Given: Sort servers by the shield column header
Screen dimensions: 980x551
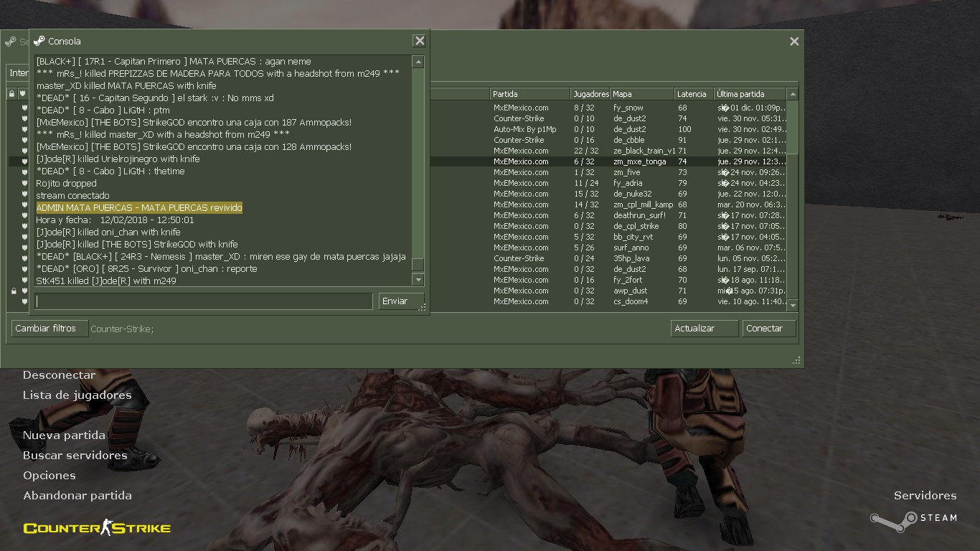Looking at the screenshot, I should coord(23,94).
